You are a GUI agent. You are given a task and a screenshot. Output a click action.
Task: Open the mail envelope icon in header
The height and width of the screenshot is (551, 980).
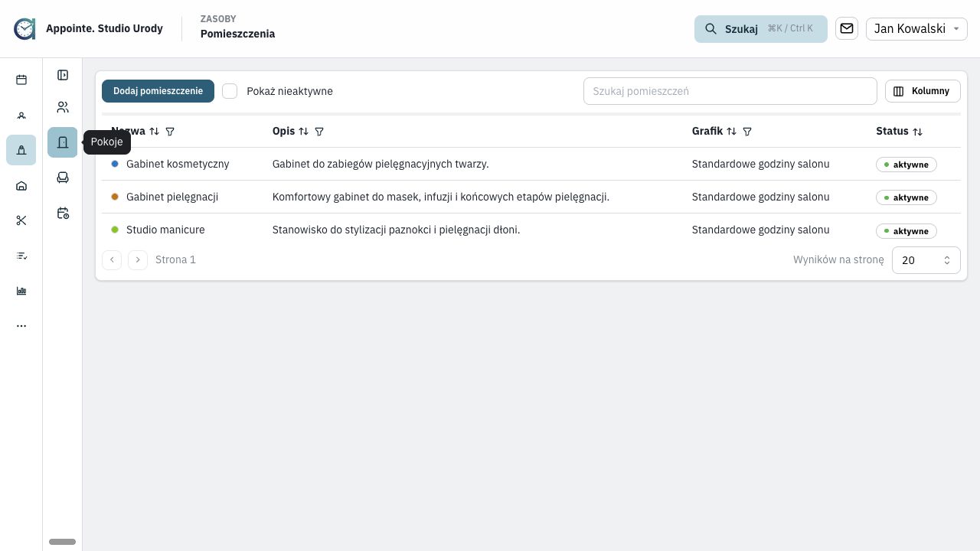[847, 28]
